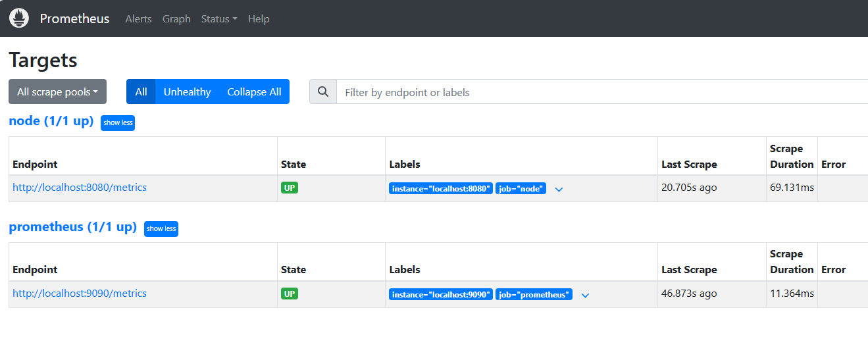Expand labels chevron for localhost:8080 target
Viewport: 868px width, 360px height.
[x=559, y=190]
